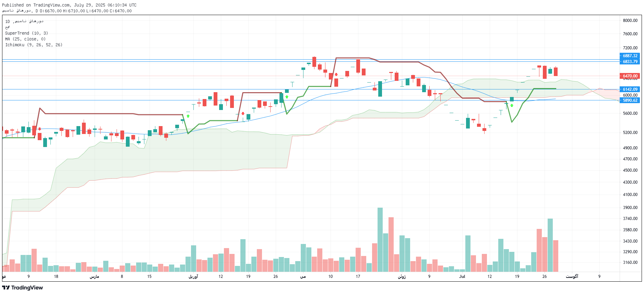
Task: Click the '15' date label on time axis
Action: pyautogui.click(x=149, y=277)
